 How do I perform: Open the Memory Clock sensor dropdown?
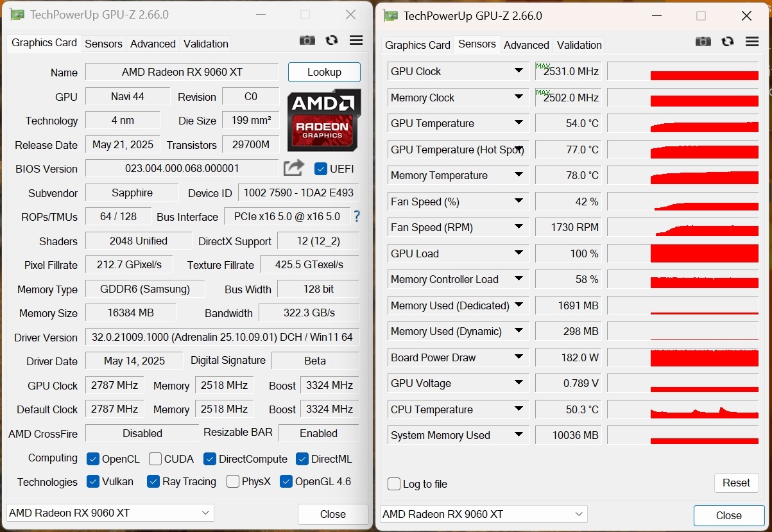point(519,97)
